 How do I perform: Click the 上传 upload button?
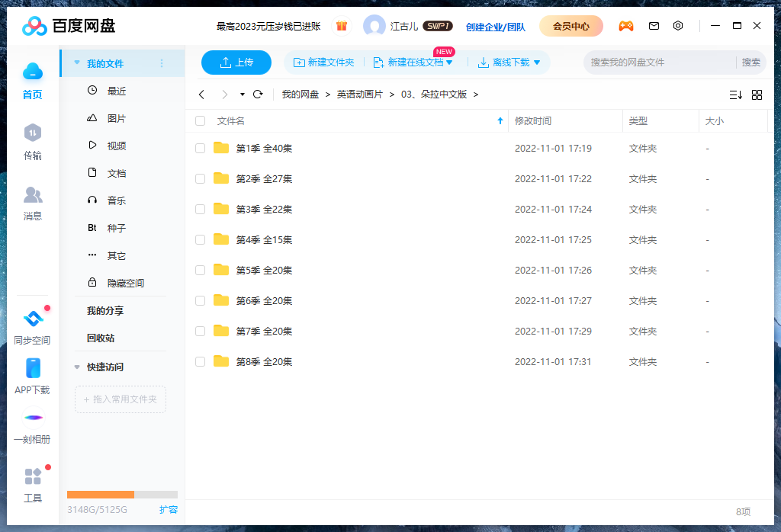[236, 62]
